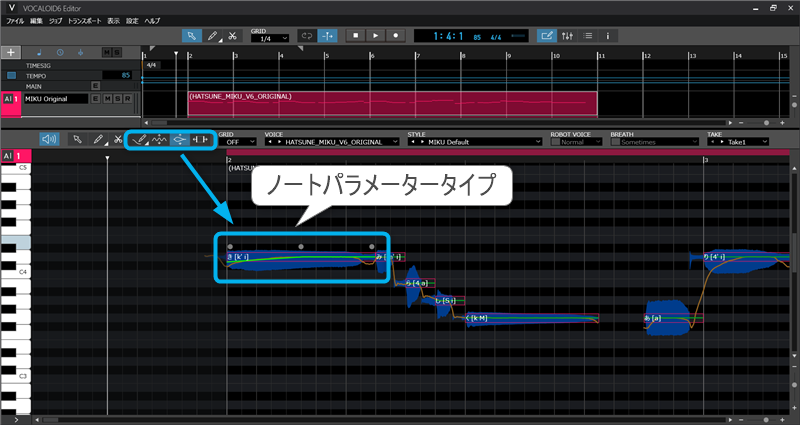Stop playback
800x425 pixels.
tap(356, 36)
